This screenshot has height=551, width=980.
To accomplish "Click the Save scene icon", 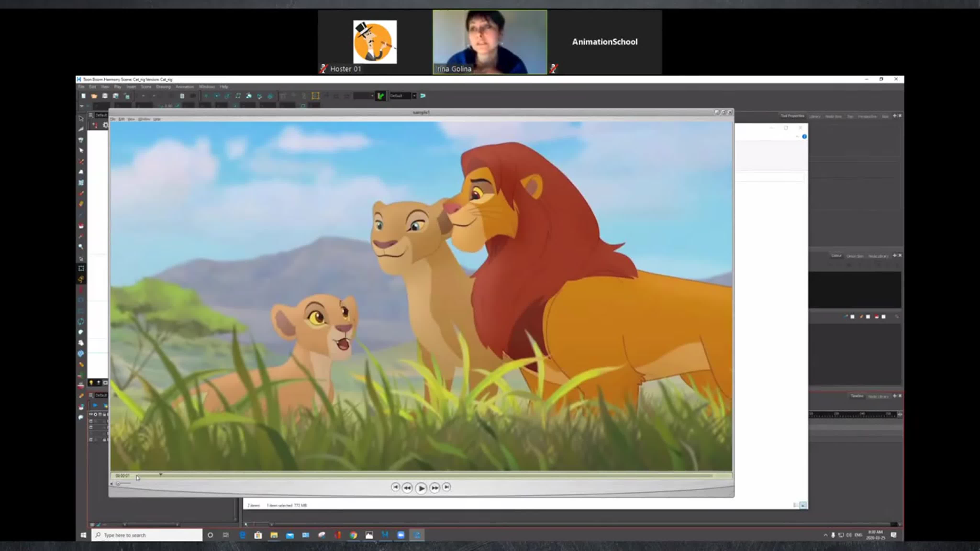I will (105, 96).
